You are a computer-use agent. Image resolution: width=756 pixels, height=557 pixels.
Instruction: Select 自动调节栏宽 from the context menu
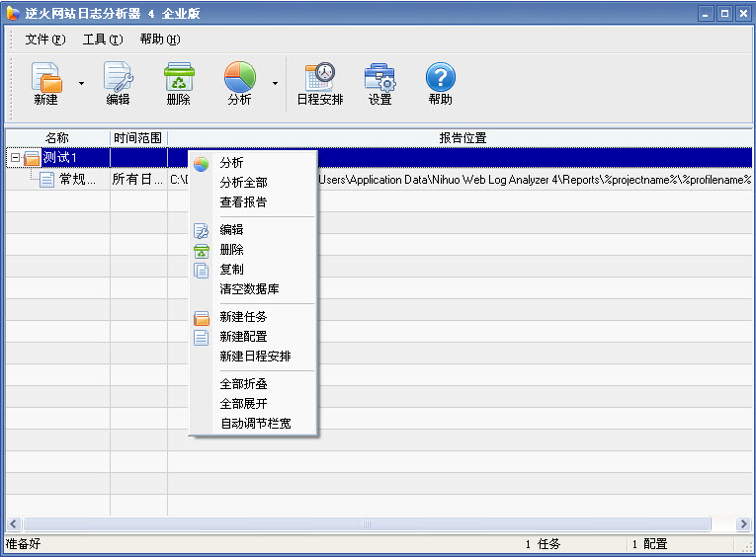255,424
